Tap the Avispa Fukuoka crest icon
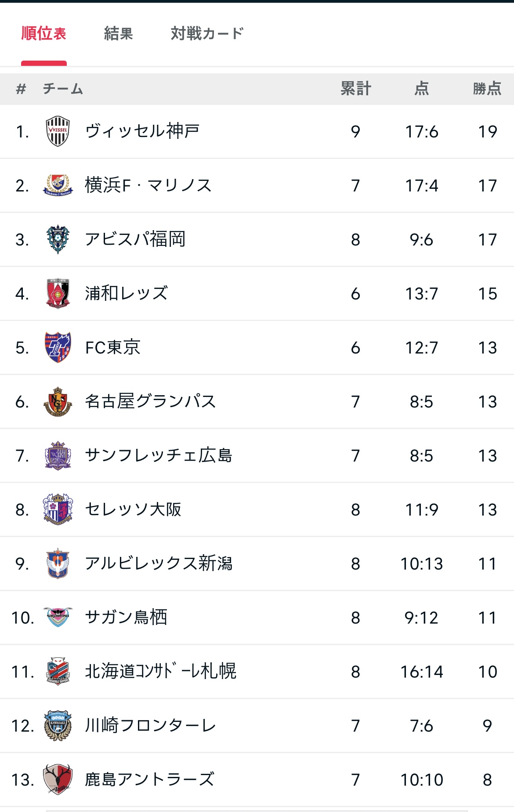Image resolution: width=514 pixels, height=812 pixels. [x=58, y=239]
